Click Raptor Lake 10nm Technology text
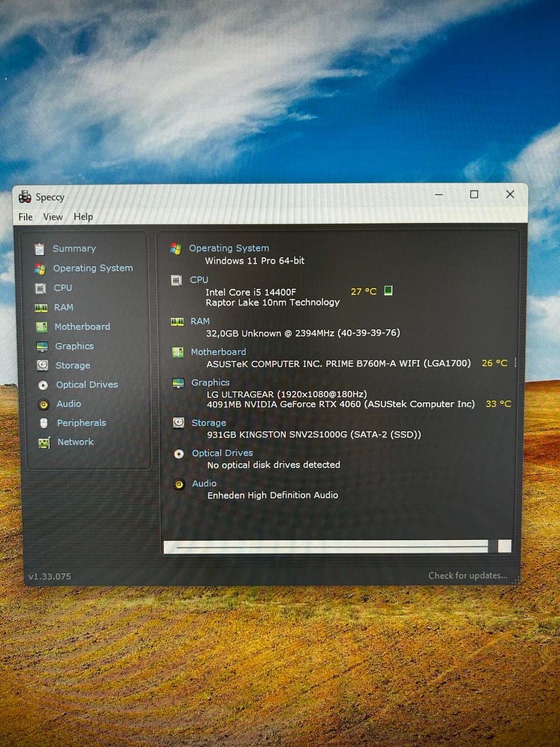The image size is (560, 747). pyautogui.click(x=273, y=302)
